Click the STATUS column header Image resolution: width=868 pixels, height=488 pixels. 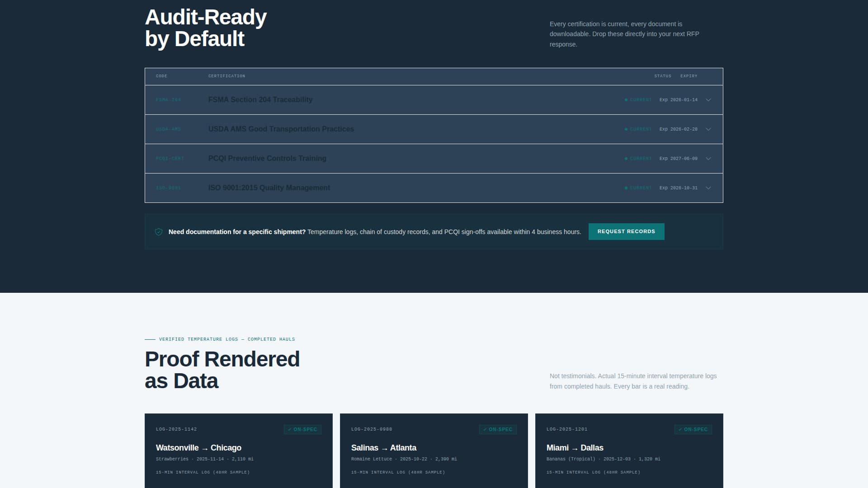[663, 76]
